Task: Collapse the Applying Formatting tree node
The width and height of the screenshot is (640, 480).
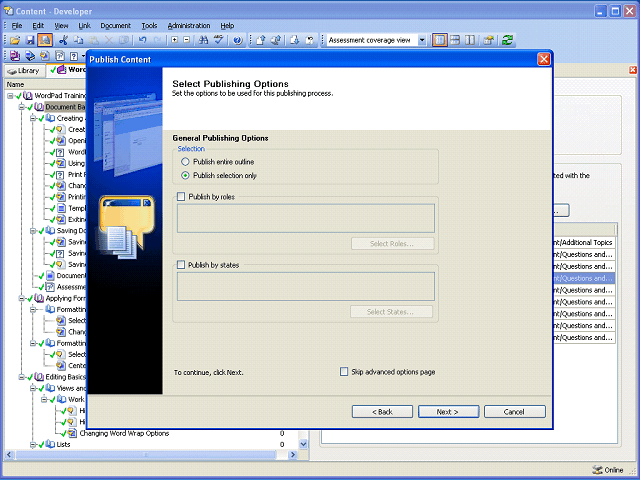Action: (22, 298)
